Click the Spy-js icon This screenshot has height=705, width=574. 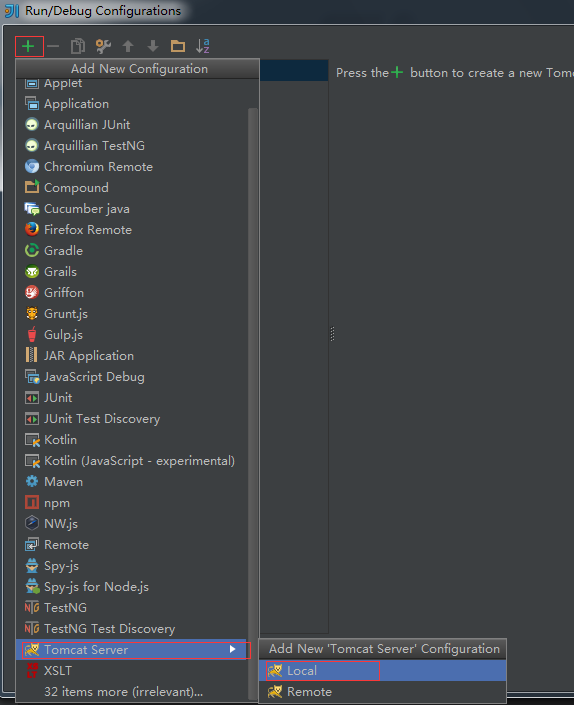(x=31, y=566)
